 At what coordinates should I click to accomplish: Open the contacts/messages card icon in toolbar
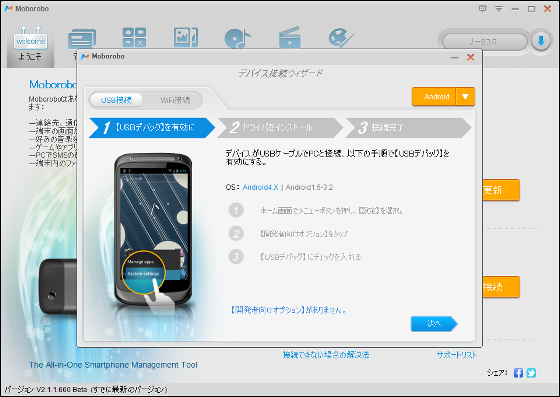pos(82,39)
